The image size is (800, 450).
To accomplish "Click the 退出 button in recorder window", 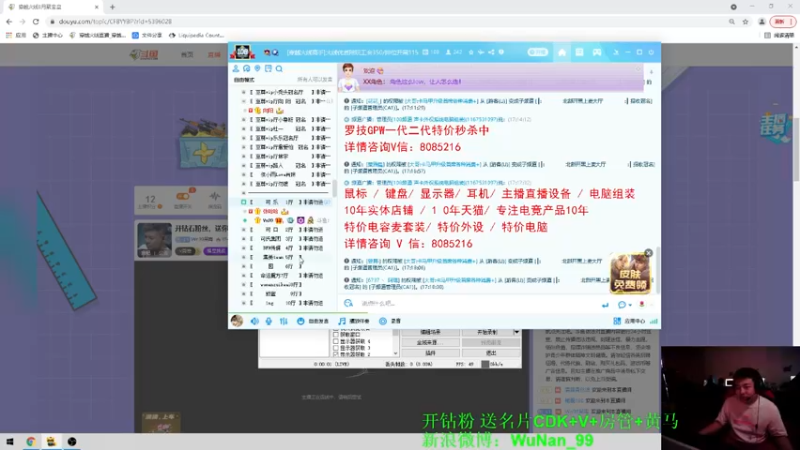I will 491,353.
